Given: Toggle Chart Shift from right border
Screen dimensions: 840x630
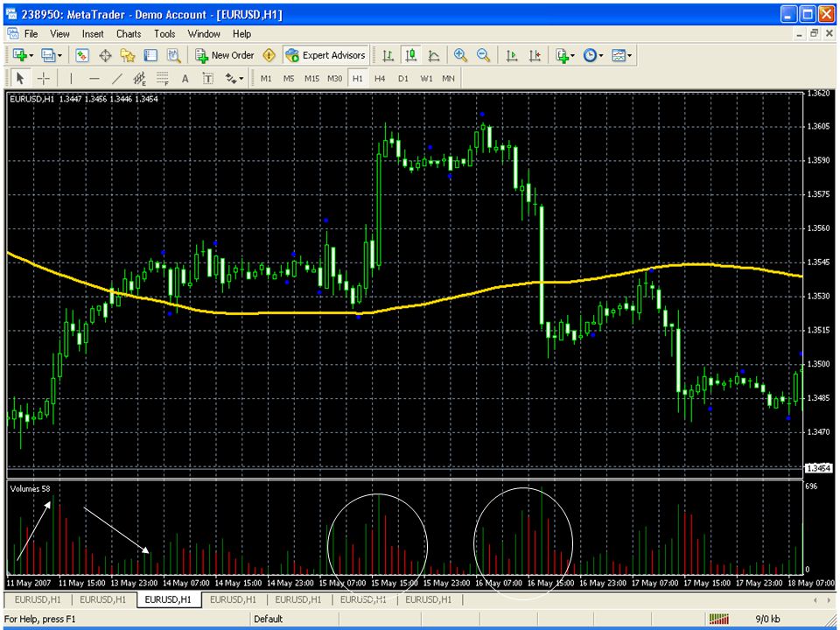Looking at the screenshot, I should click(534, 55).
